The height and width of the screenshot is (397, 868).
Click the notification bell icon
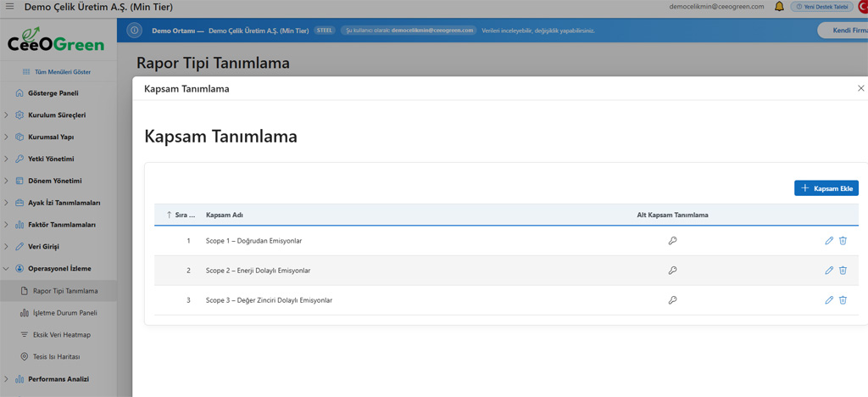point(780,7)
